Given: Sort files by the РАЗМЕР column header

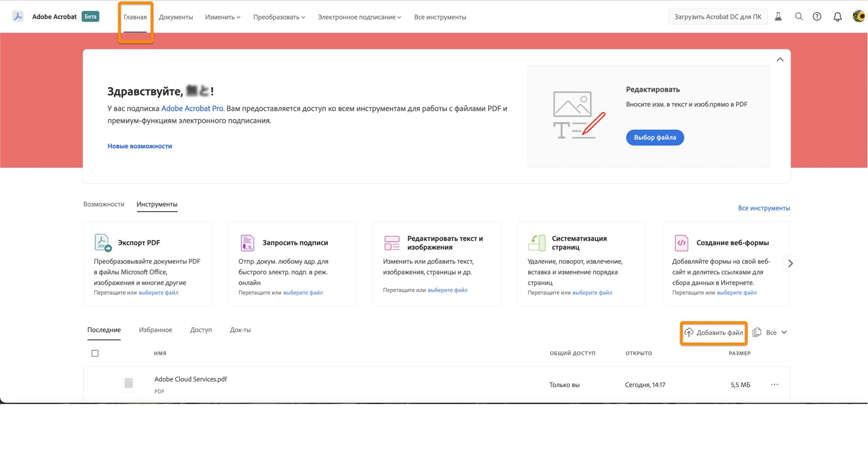Looking at the screenshot, I should (740, 353).
